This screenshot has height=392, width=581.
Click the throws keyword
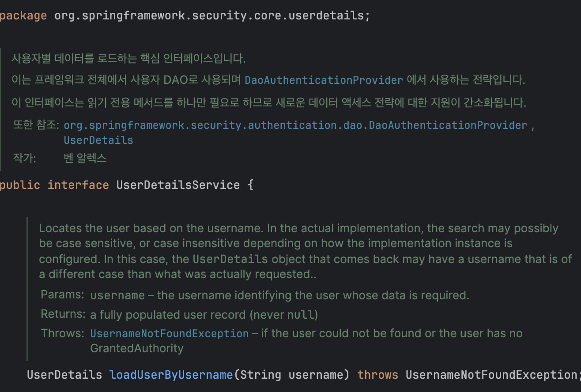click(x=377, y=375)
